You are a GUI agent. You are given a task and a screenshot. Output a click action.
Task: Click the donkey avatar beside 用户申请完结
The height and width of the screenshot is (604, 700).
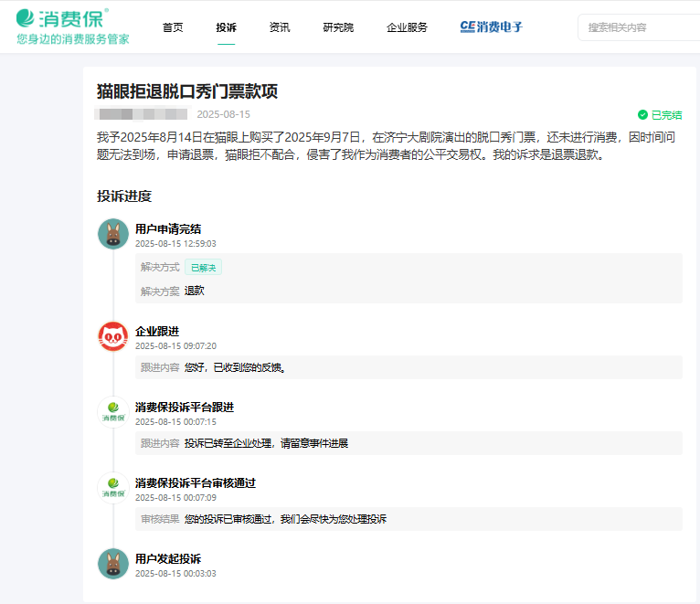coord(113,234)
